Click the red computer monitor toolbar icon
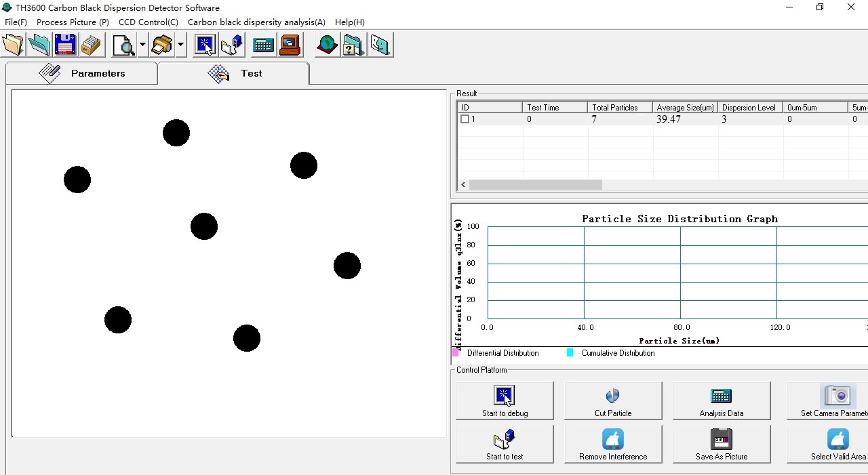 pos(290,45)
